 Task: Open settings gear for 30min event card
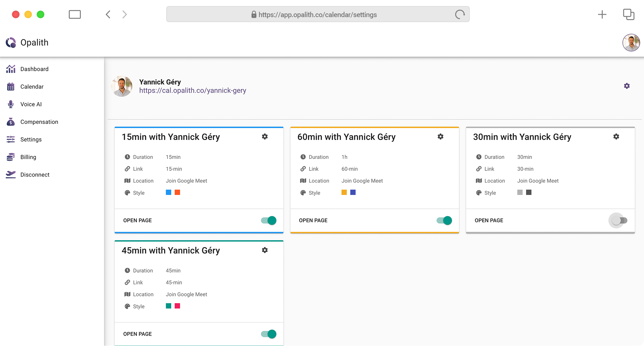616,137
